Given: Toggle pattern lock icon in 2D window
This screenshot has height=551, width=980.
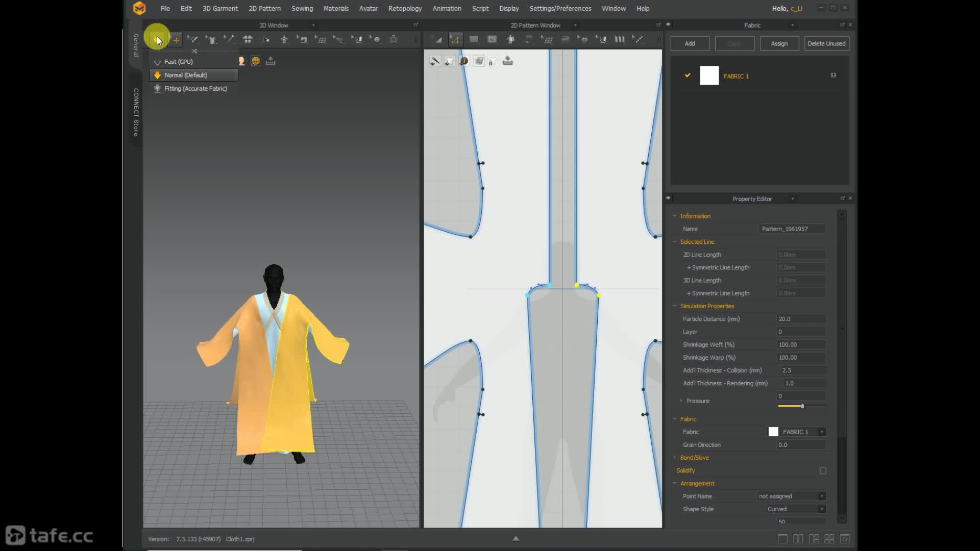Looking at the screenshot, I should point(493,61).
